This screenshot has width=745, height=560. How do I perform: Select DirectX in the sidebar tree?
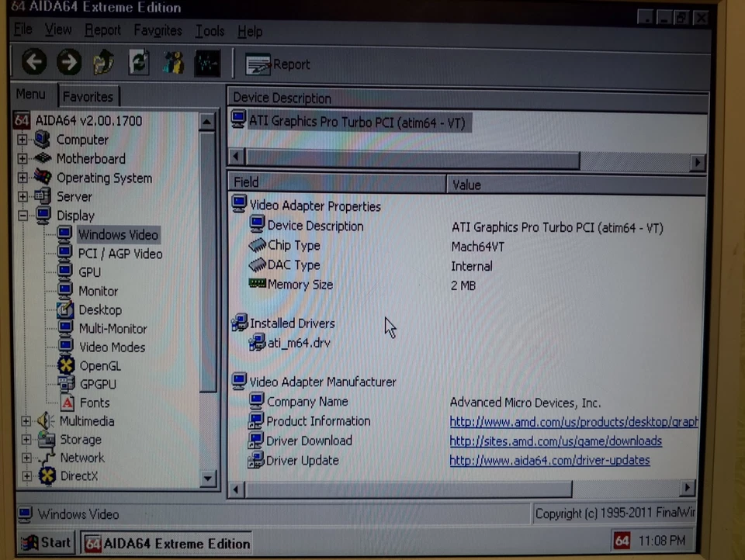click(x=78, y=475)
